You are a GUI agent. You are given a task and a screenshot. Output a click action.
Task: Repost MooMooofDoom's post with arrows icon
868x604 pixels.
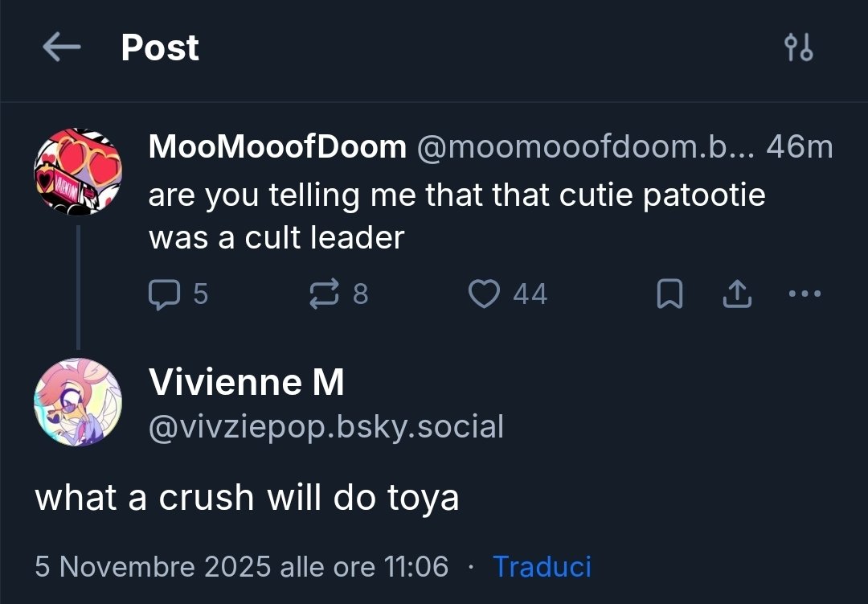coord(324,294)
